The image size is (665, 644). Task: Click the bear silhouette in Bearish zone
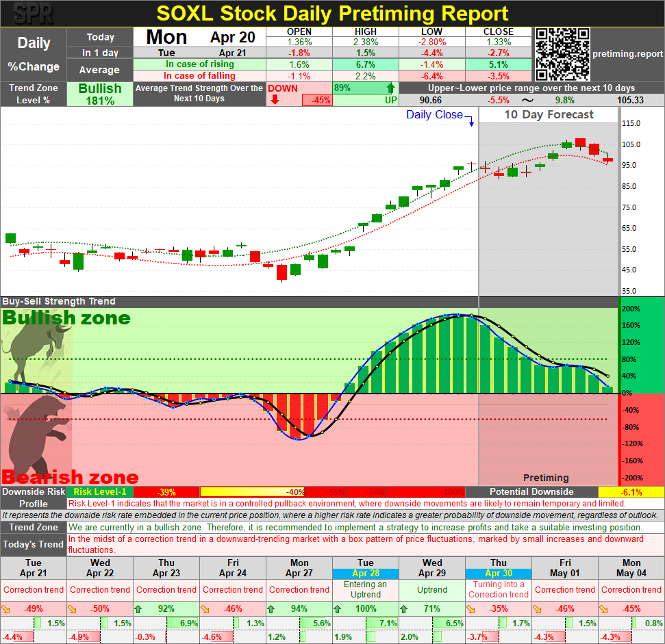pyautogui.click(x=36, y=437)
